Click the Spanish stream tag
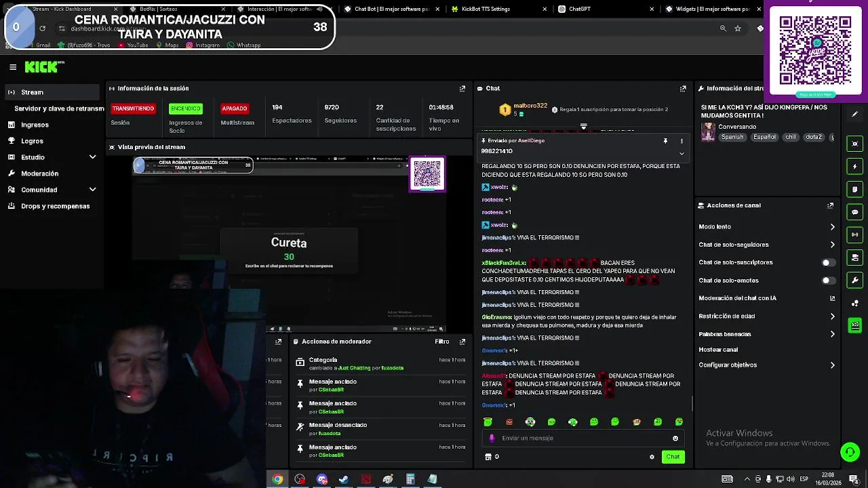 (732, 137)
